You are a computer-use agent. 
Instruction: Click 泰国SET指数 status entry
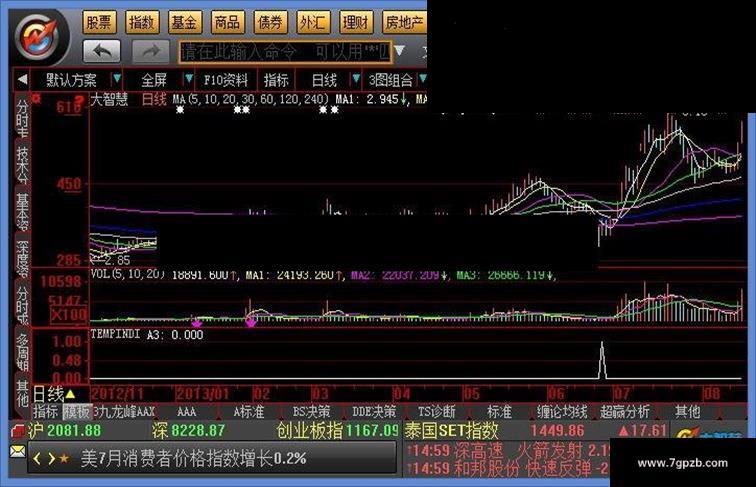[535, 431]
